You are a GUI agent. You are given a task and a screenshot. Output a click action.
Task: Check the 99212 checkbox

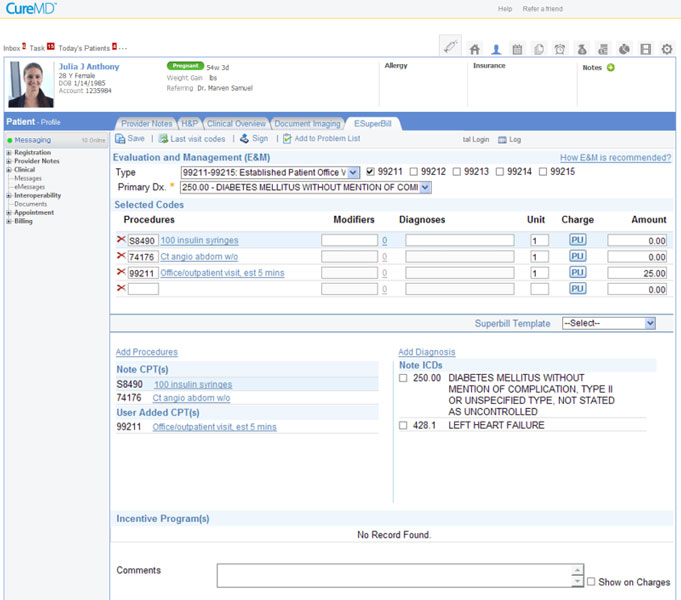point(413,172)
